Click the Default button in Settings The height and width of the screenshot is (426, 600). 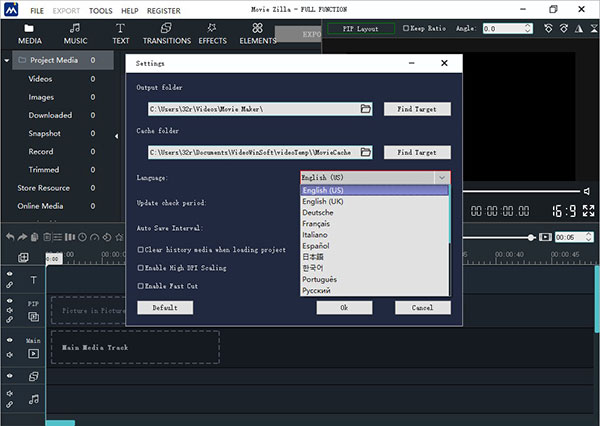tap(165, 308)
